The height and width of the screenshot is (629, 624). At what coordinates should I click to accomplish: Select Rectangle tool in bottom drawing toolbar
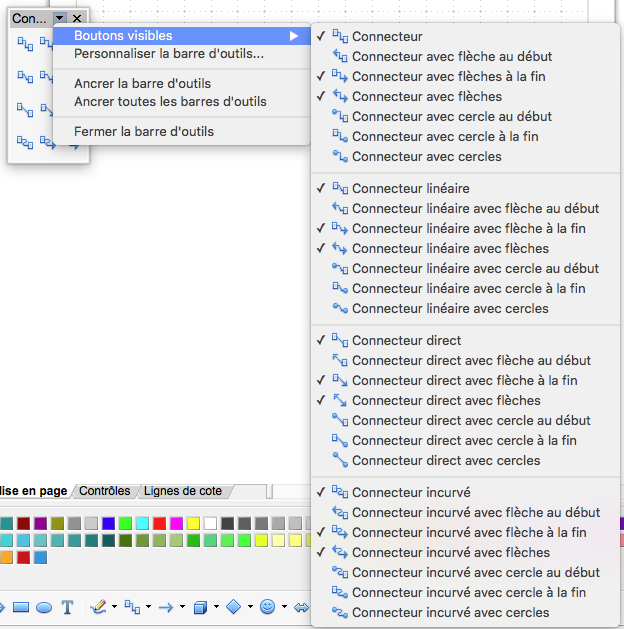[21, 607]
